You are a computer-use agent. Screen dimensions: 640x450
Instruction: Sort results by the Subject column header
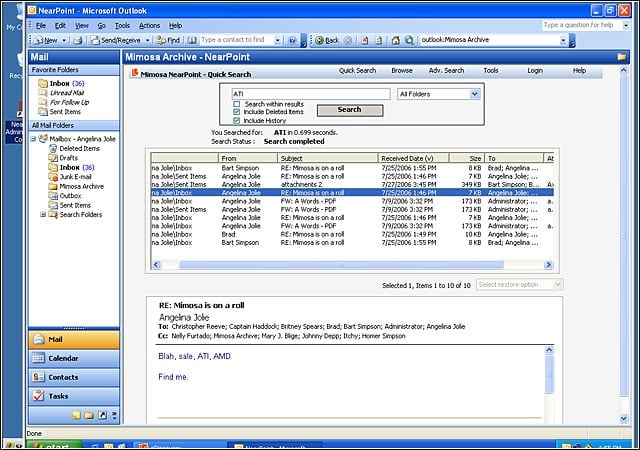point(327,158)
